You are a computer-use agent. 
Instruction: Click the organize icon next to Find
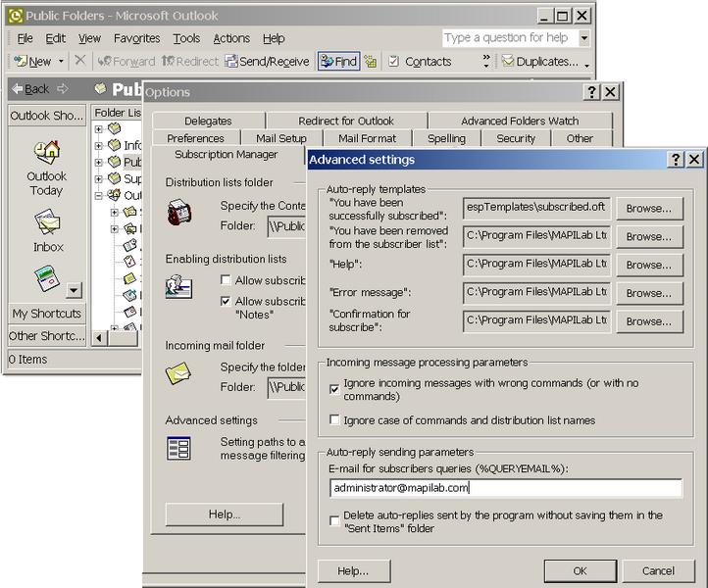tap(371, 61)
